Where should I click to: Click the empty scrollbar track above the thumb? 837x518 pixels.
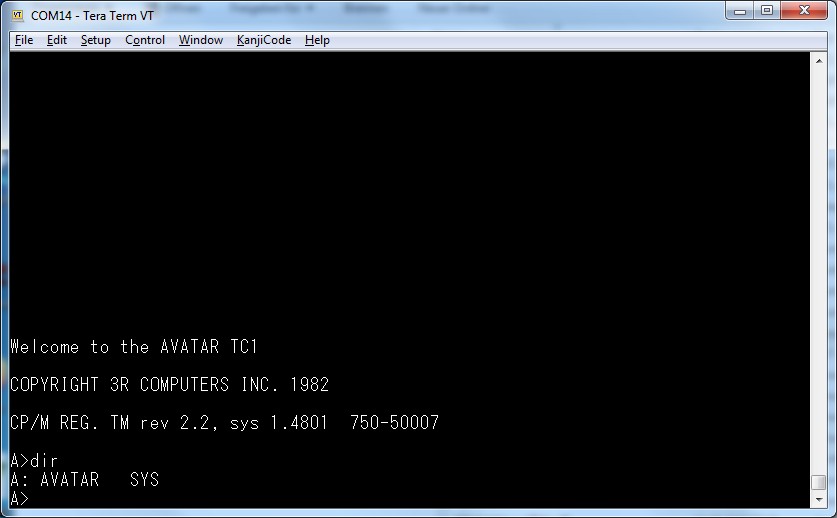(819, 271)
